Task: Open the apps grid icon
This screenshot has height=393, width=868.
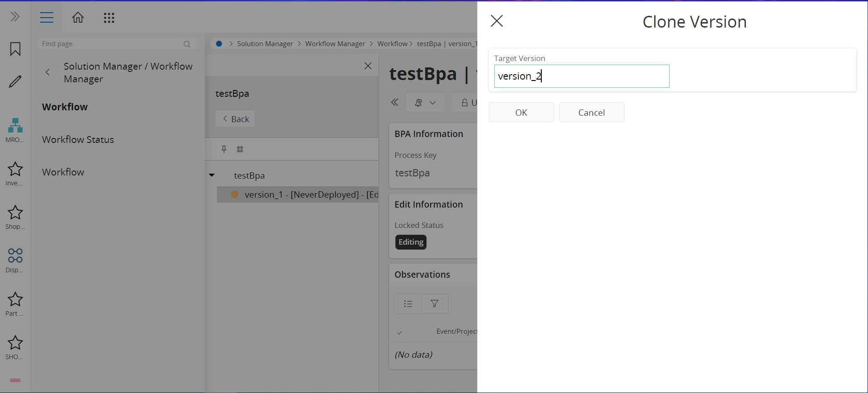Action: pos(109,18)
